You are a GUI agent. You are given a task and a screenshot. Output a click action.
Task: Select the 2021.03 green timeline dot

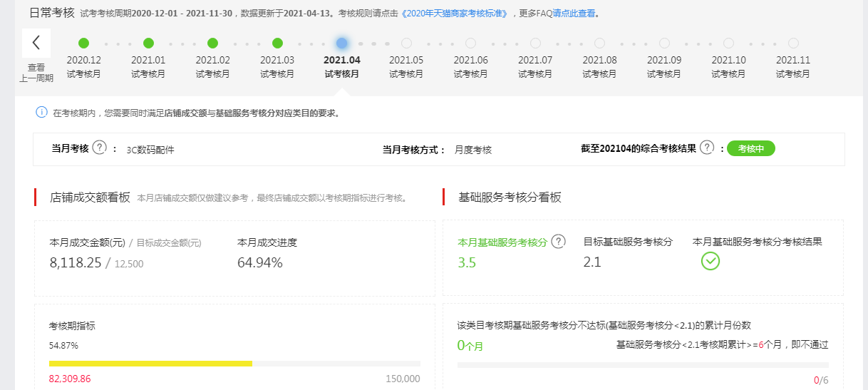pyautogui.click(x=277, y=43)
